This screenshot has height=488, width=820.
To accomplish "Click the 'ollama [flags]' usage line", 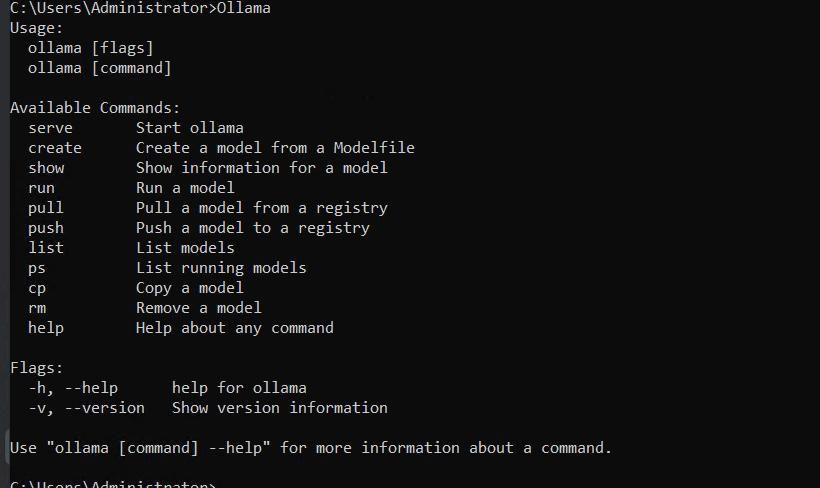I will [90, 48].
